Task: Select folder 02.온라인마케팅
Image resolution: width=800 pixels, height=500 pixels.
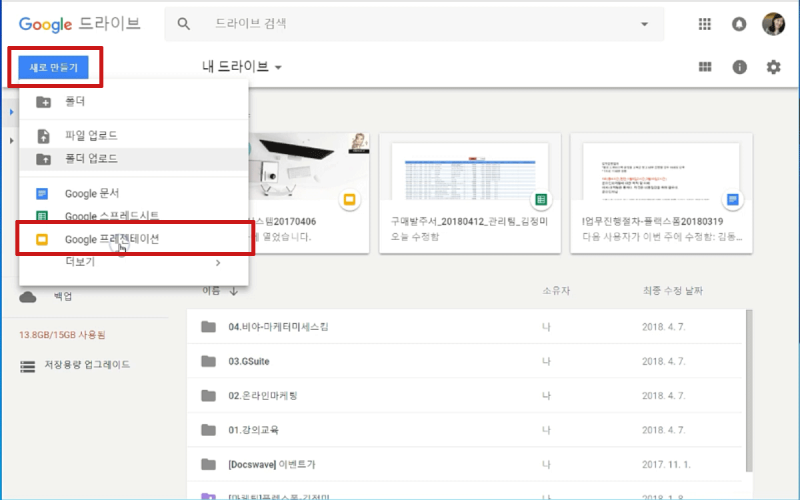Action: pyautogui.click(x=465, y=395)
